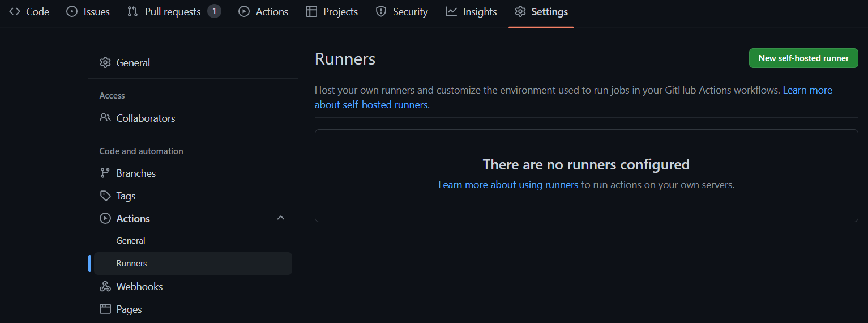Click the Actions play icon in sidebar
Viewport: 868px width, 323px height.
point(105,219)
